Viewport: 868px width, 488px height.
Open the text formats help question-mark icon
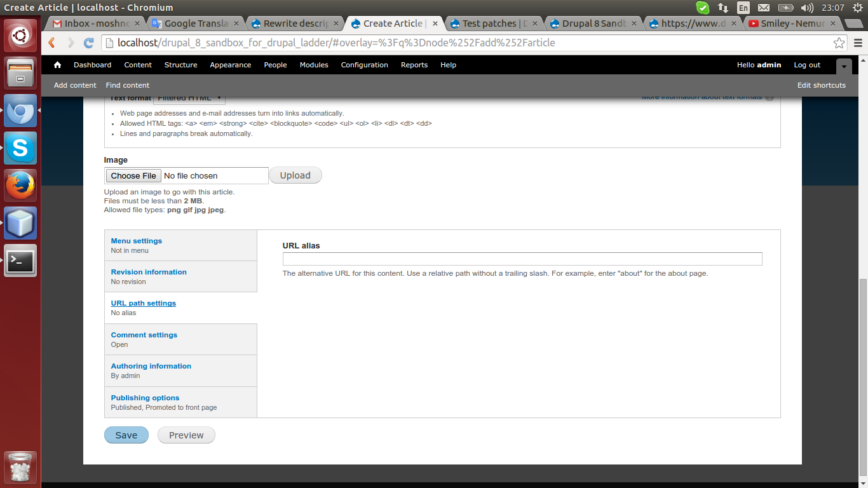point(769,97)
